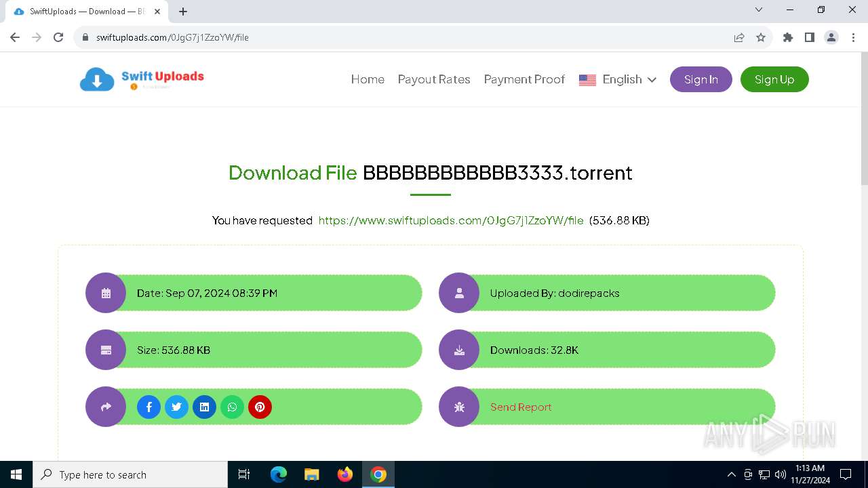This screenshot has height=488, width=868.
Task: Open new browser tab
Action: click(183, 11)
